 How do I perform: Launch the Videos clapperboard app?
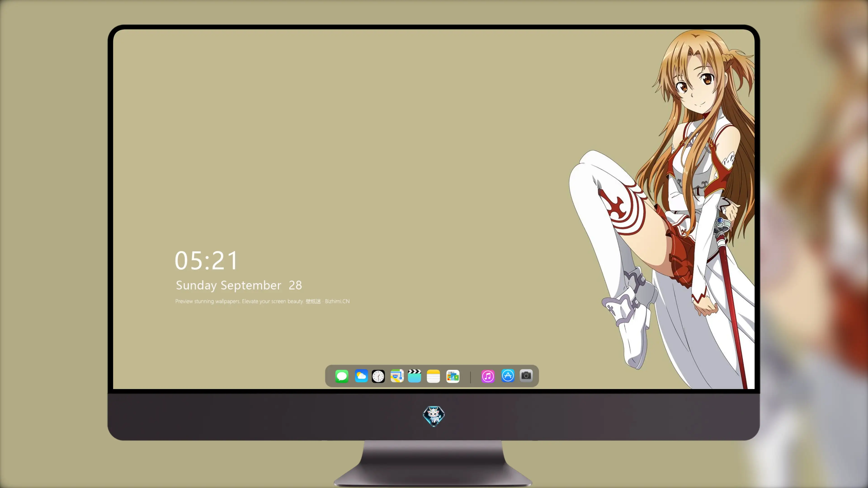[x=415, y=376]
